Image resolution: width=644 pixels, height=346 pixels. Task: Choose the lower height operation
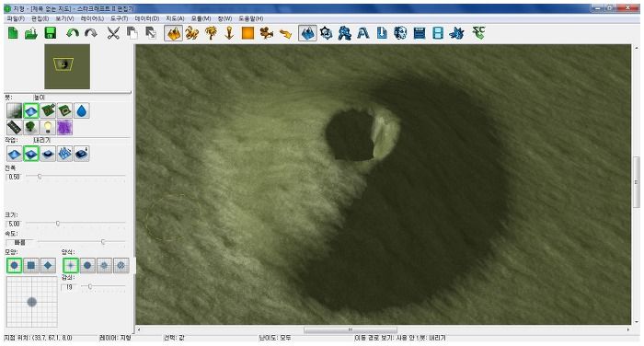(x=31, y=154)
